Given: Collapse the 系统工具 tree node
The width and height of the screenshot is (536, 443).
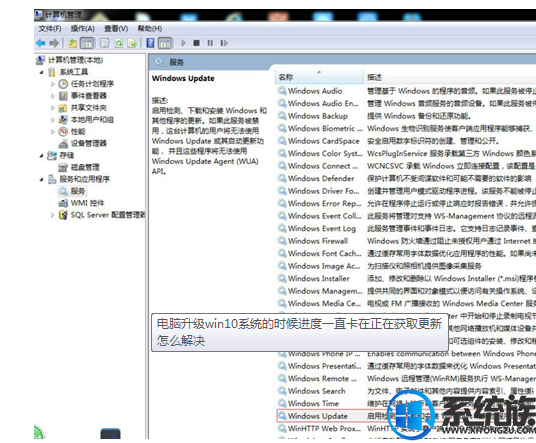Looking at the screenshot, I should pos(41,72).
